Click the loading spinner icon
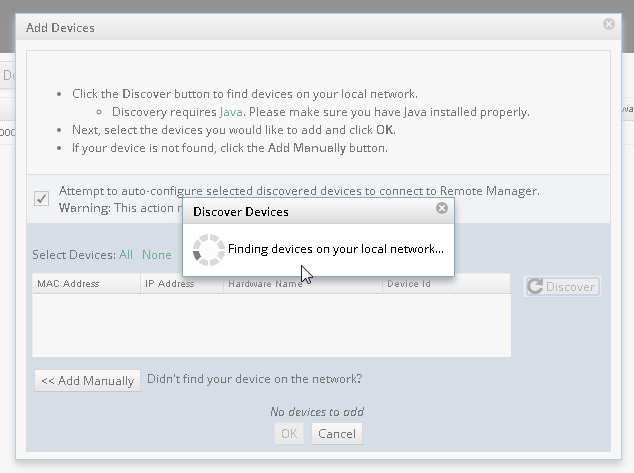This screenshot has height=473, width=634. coord(207,250)
